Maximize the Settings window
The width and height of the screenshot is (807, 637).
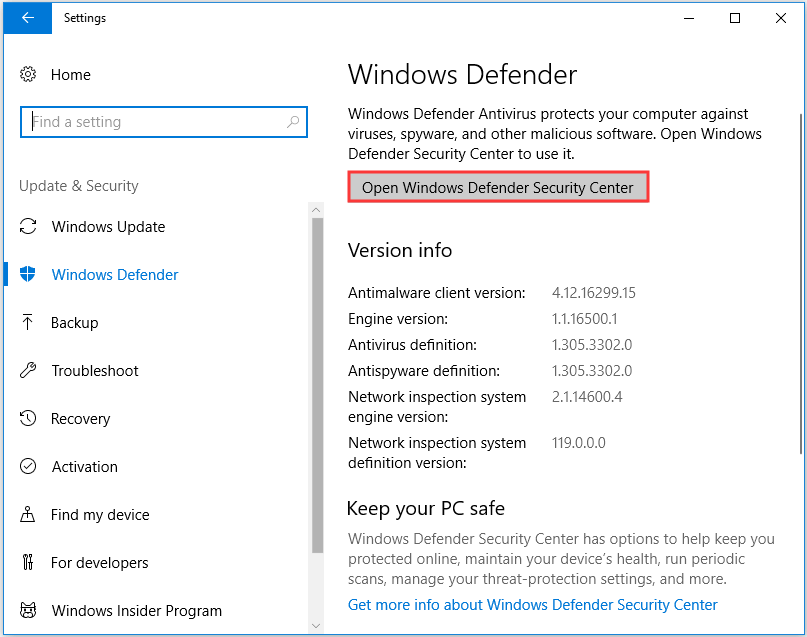point(735,18)
